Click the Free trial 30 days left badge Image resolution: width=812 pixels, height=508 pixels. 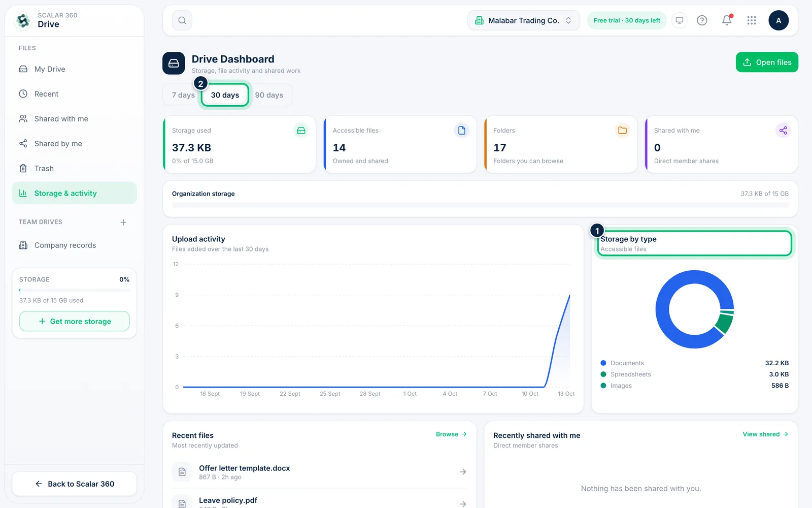point(627,20)
